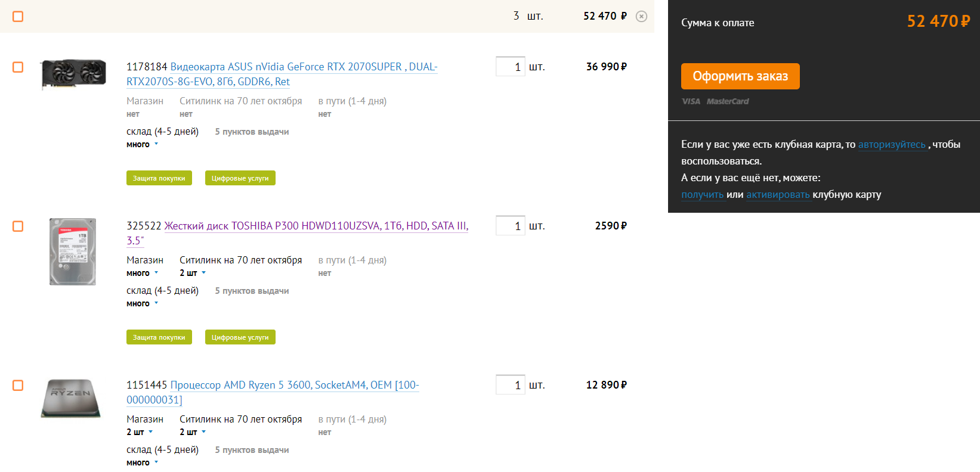Open the авторизуйтесь link

[892, 144]
